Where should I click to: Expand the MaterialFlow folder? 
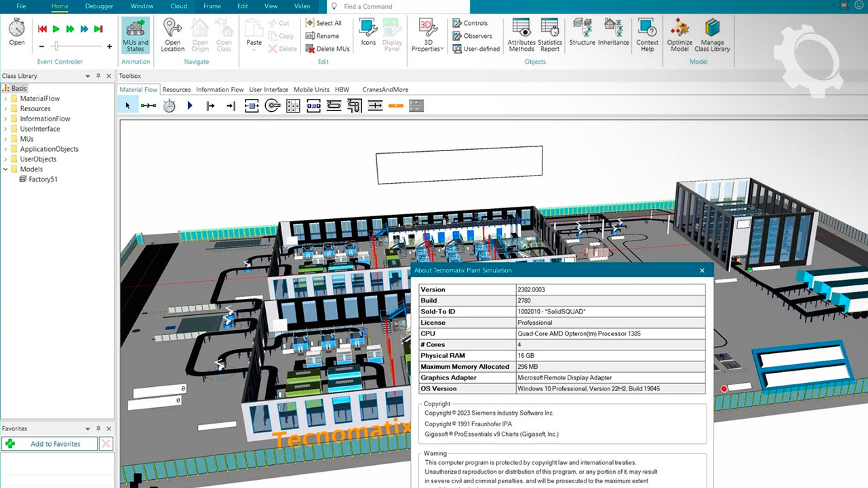[x=5, y=99]
